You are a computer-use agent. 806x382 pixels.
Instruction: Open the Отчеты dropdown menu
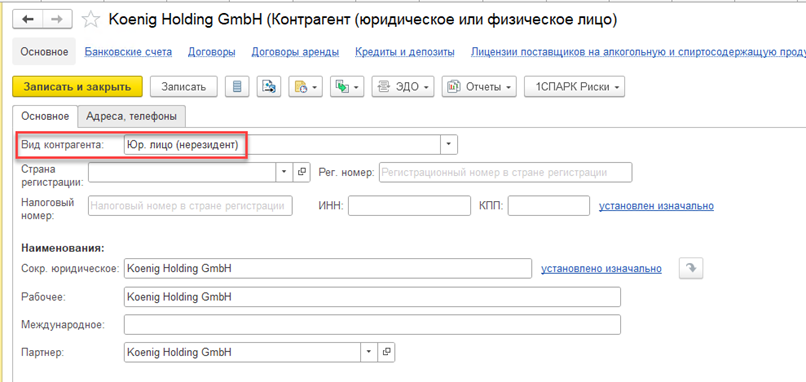coord(479,87)
